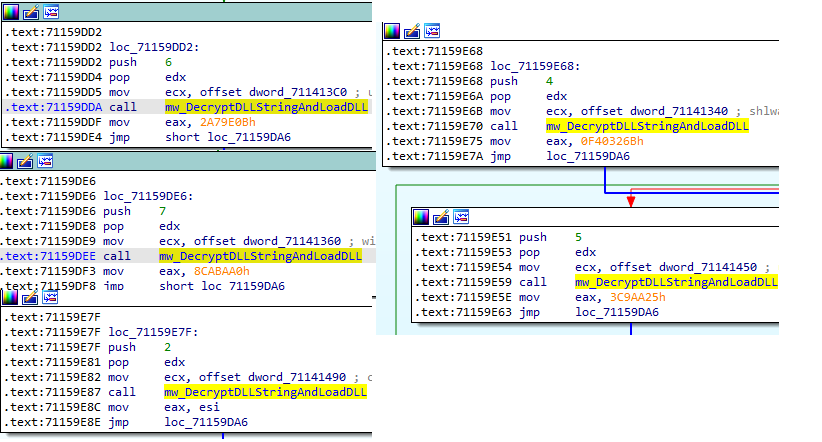Select mw_DecryptDLLStringAndLoadDLL call at 71159E59
822x442 pixels.
click(676, 282)
